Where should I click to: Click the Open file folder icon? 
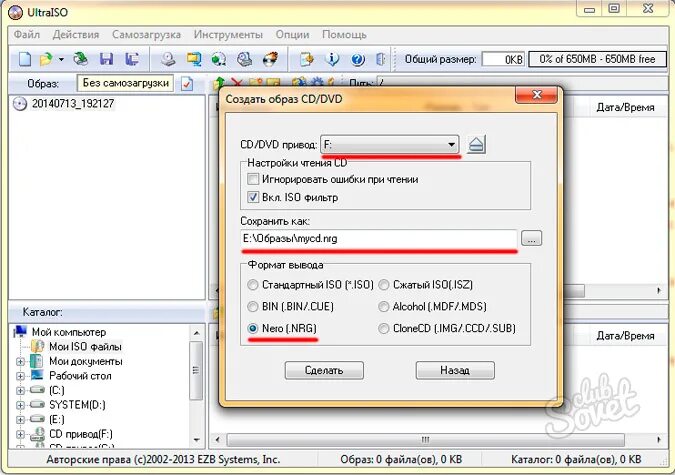point(46,59)
